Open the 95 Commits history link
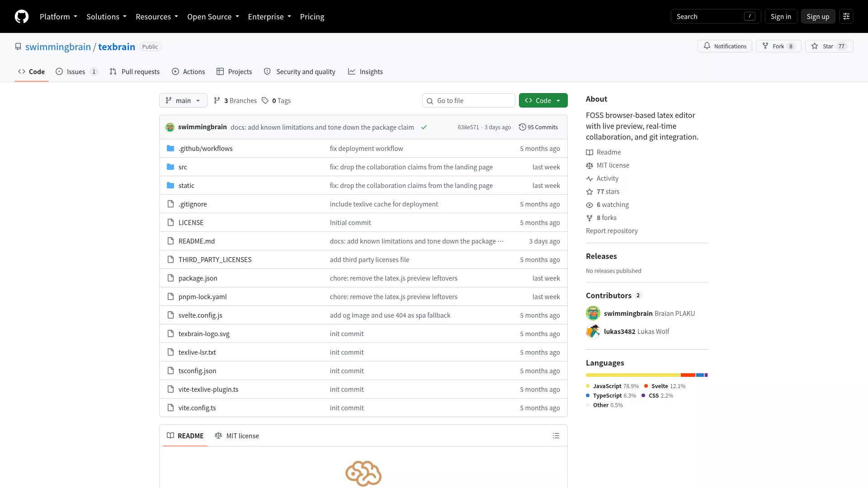The image size is (868, 488). [x=538, y=127]
